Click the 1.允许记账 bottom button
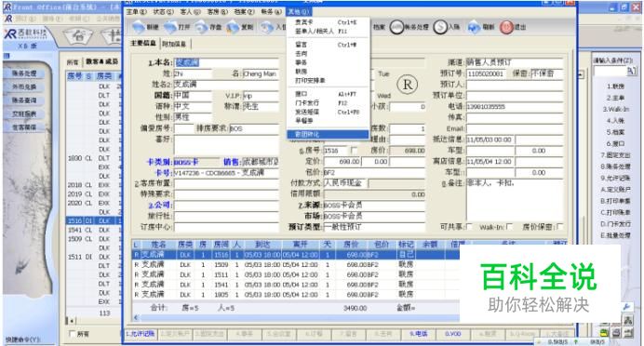Viewport: 644px width, 346px height. (x=141, y=334)
